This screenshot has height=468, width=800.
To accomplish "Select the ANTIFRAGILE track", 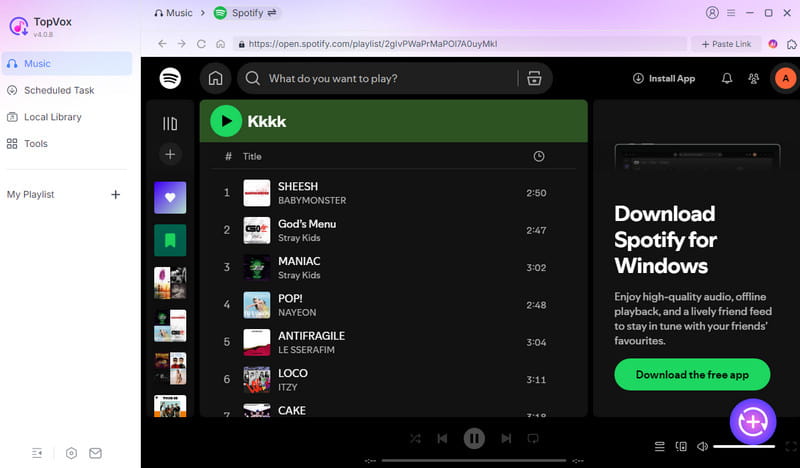I will click(393, 342).
